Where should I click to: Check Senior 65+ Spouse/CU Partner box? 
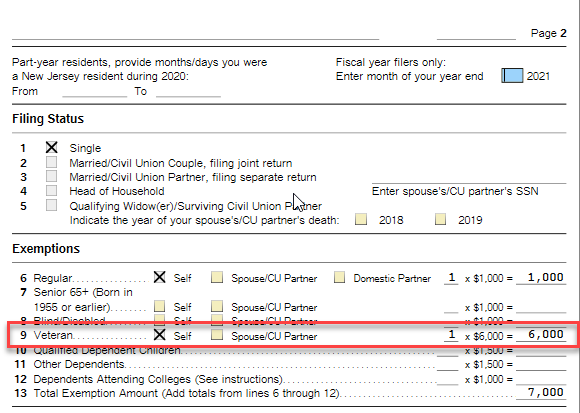[217, 306]
